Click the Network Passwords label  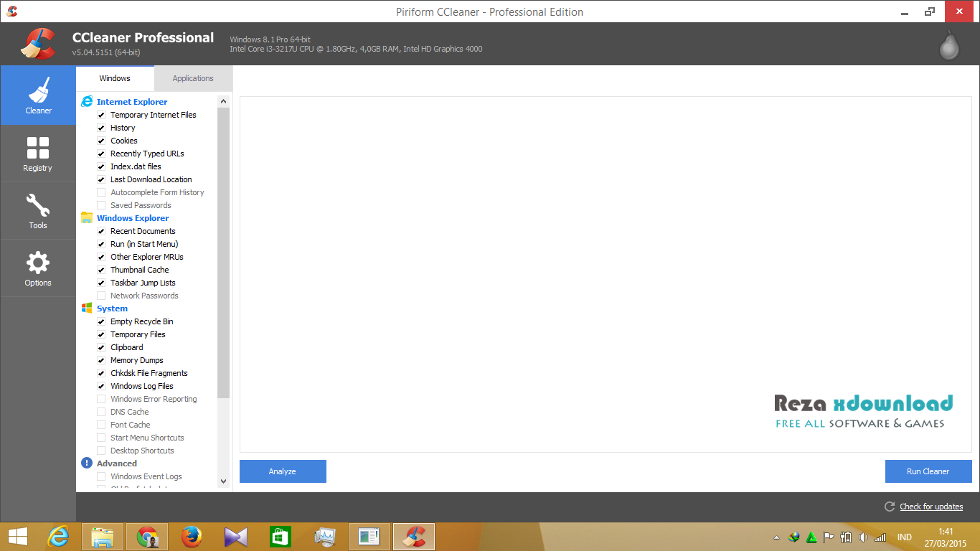[144, 296]
